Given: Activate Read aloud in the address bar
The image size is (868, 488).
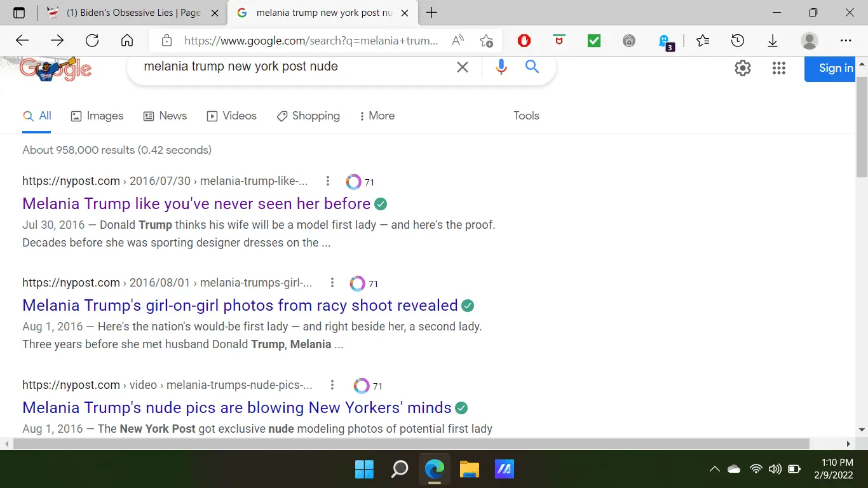Looking at the screenshot, I should [x=457, y=40].
